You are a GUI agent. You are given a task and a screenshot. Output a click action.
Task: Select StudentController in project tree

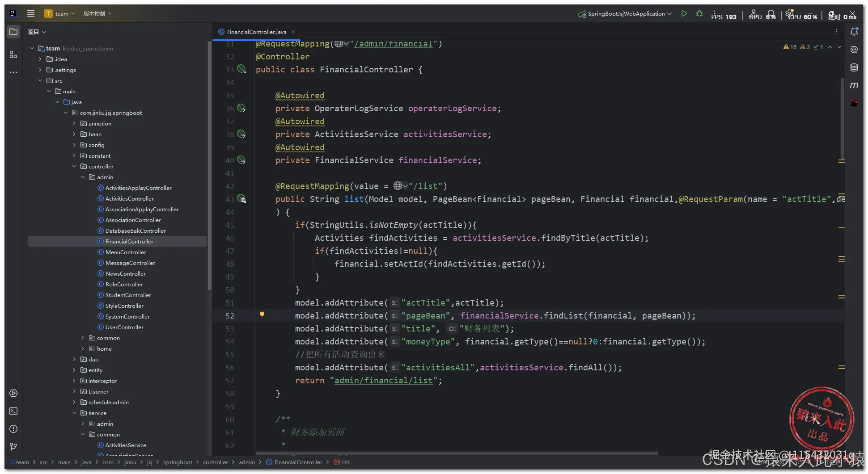[x=128, y=295]
